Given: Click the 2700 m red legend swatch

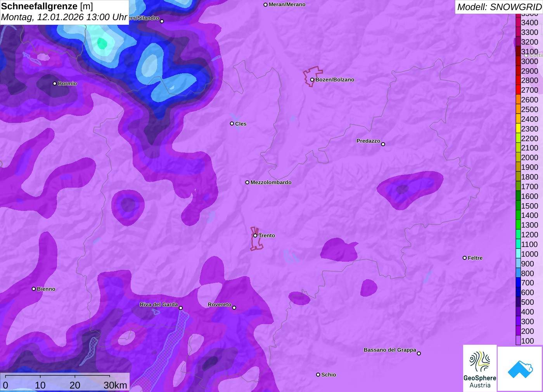Looking at the screenshot, I should (518, 90).
